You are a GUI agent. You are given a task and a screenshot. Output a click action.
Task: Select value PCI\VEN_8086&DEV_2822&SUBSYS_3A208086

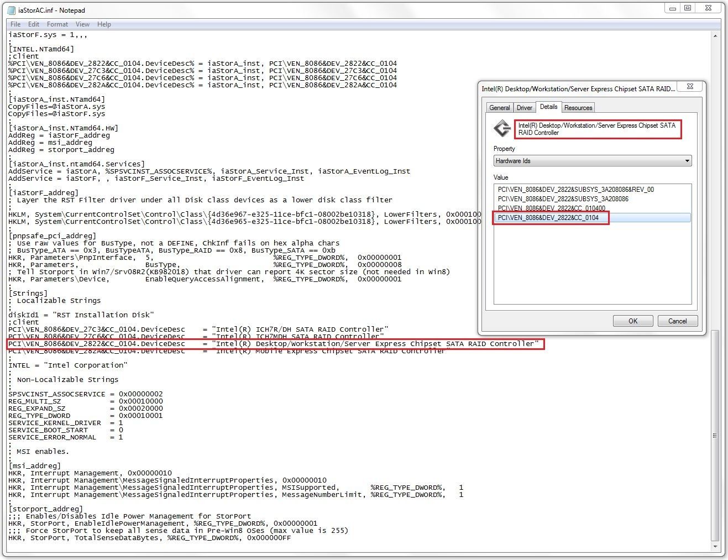[563, 199]
